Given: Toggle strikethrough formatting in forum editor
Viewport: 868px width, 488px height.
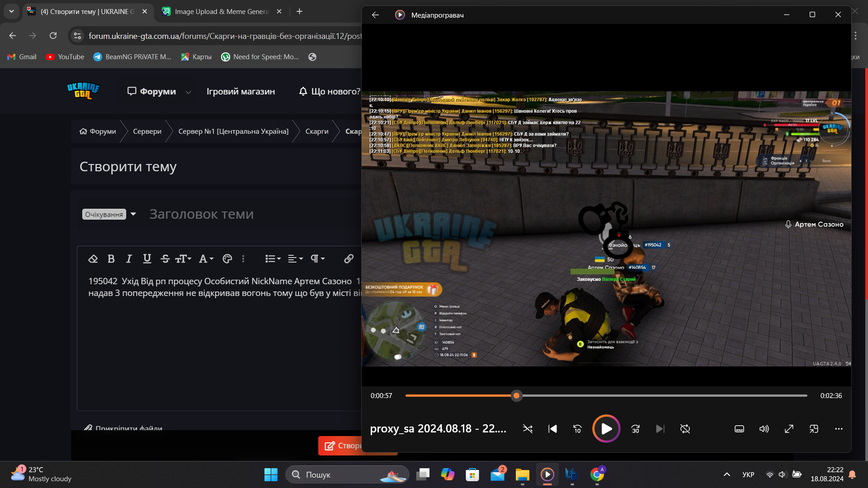Looking at the screenshot, I should point(165,259).
